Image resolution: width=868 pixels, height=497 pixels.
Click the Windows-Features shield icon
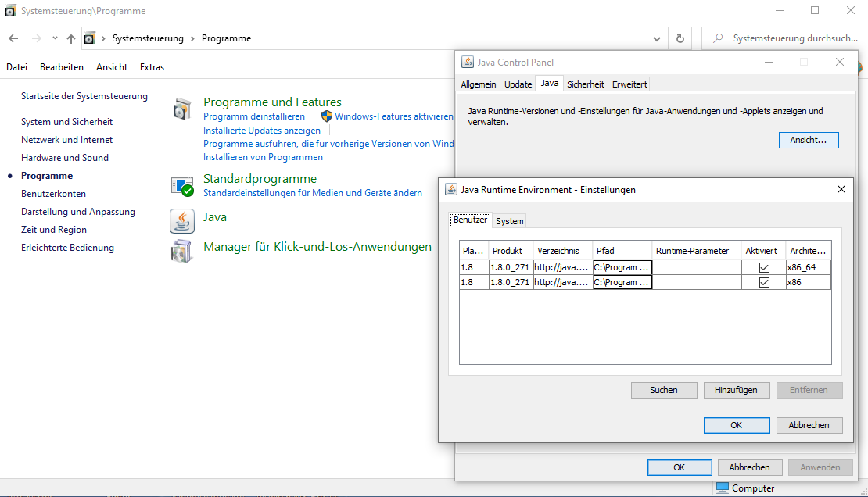pos(327,116)
